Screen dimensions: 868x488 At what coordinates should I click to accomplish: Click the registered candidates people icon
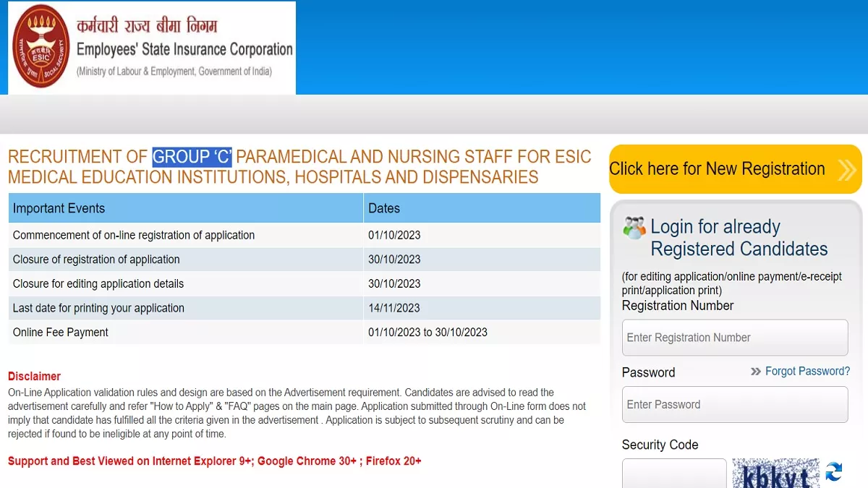coord(634,228)
